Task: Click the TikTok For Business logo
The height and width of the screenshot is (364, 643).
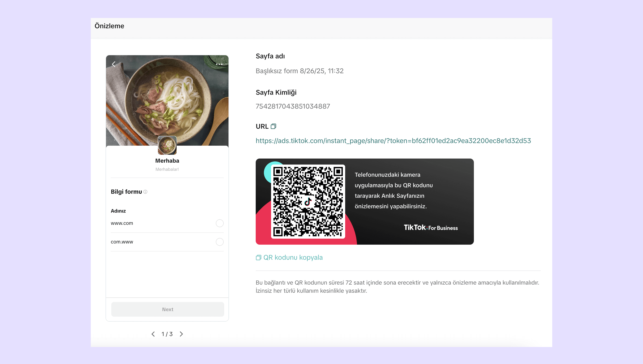Action: coord(431,227)
